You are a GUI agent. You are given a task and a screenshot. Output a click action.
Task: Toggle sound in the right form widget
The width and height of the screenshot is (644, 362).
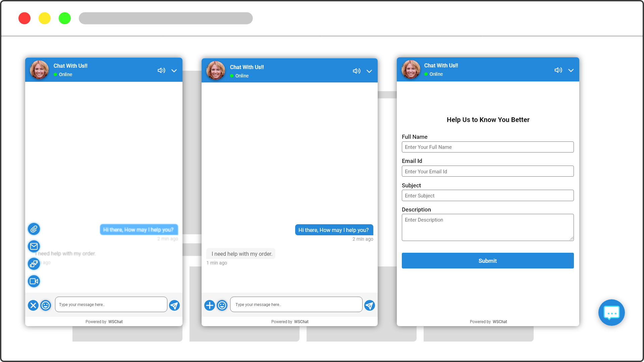pyautogui.click(x=558, y=70)
